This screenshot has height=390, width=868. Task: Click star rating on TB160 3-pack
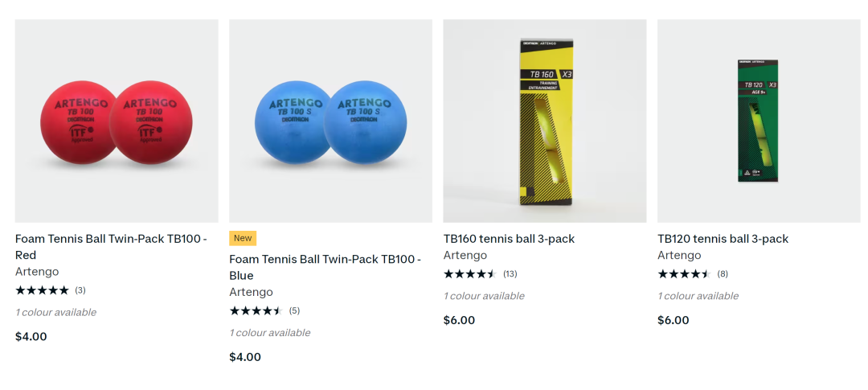tap(470, 273)
